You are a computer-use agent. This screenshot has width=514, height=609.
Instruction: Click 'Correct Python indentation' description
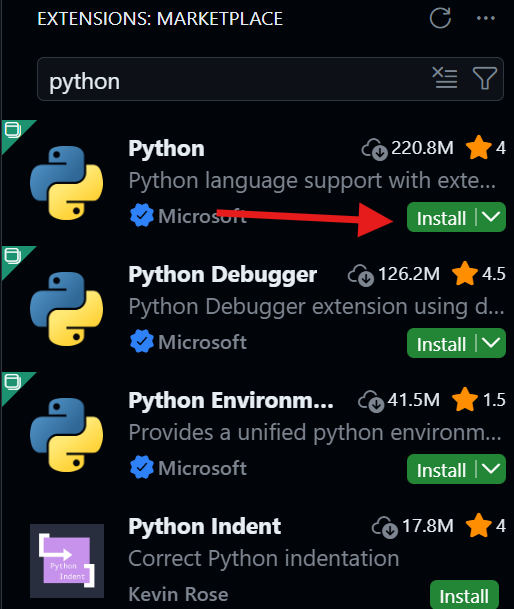point(264,559)
